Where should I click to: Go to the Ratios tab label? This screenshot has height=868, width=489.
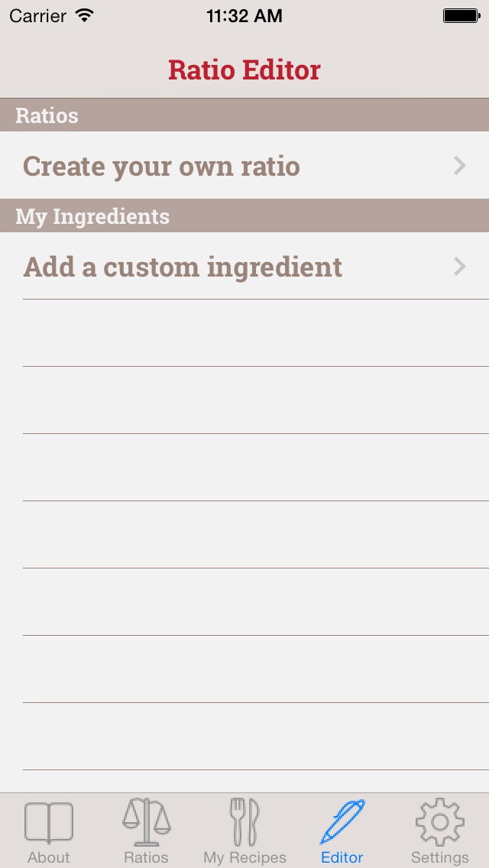coord(146,857)
